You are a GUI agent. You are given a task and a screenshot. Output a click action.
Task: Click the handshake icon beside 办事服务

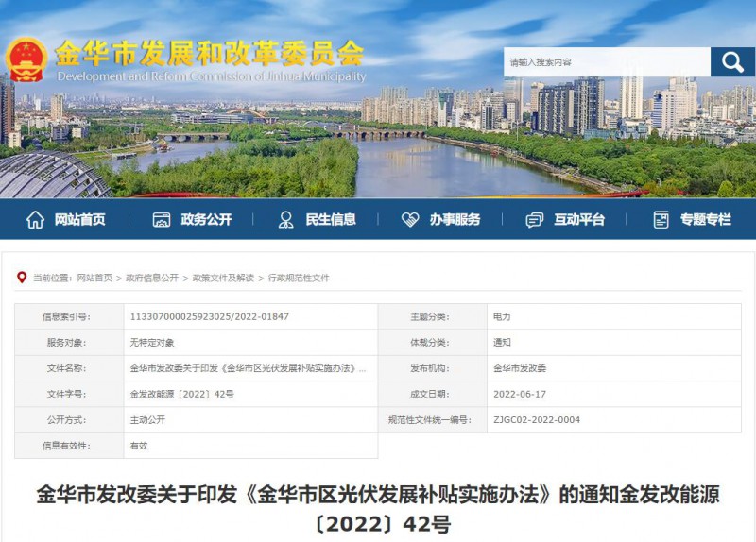click(x=410, y=219)
